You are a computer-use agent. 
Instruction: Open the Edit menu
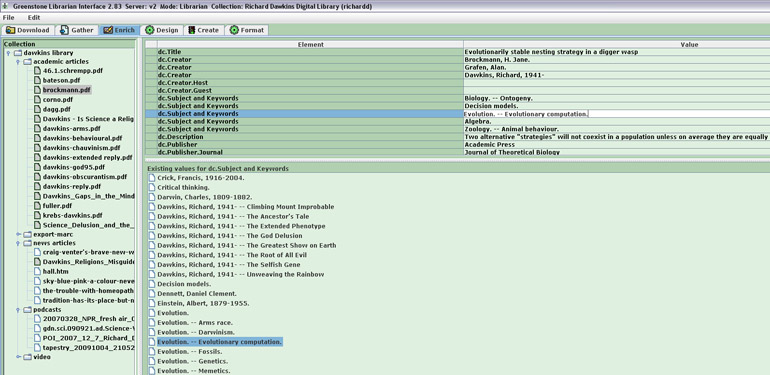pos(34,18)
